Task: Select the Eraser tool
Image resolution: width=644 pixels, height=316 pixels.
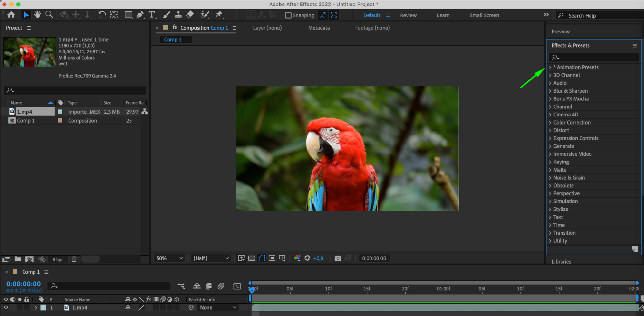Action: [x=190, y=15]
